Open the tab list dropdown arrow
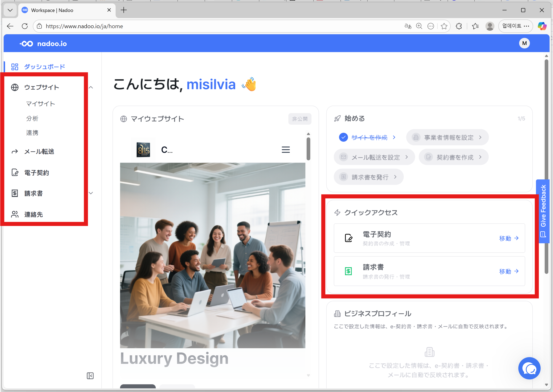This screenshot has width=553, height=392. [x=10, y=10]
